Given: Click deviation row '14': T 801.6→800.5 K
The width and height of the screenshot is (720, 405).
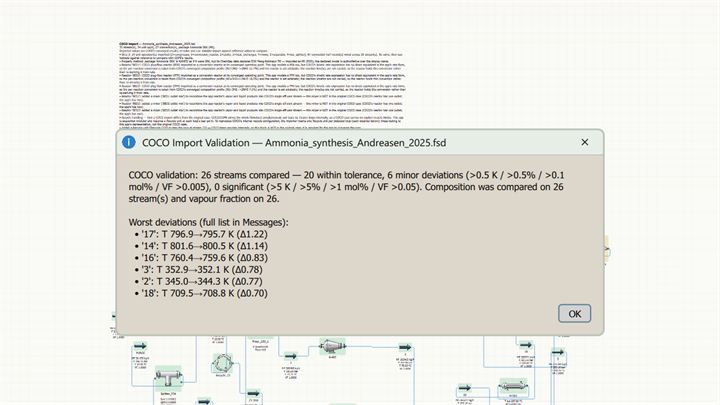Looking at the screenshot, I should pyautogui.click(x=204, y=246).
